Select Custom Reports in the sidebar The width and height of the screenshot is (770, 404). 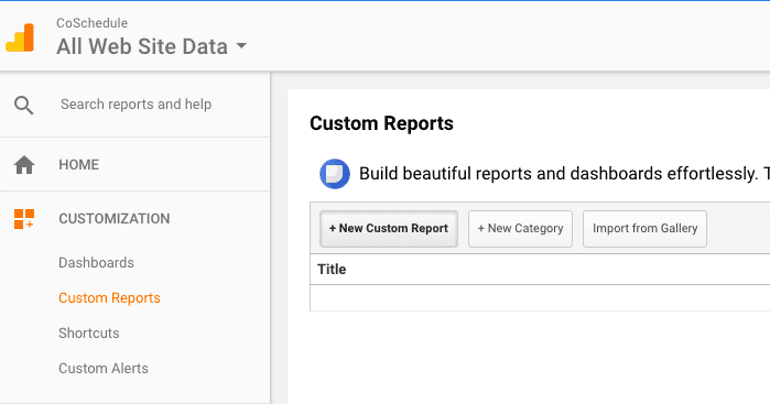click(110, 298)
